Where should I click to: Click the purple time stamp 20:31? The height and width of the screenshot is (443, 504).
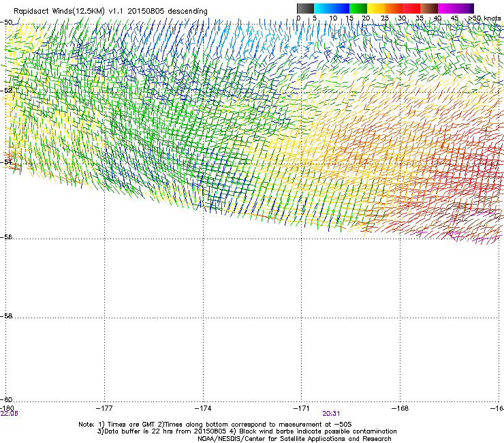pos(332,414)
